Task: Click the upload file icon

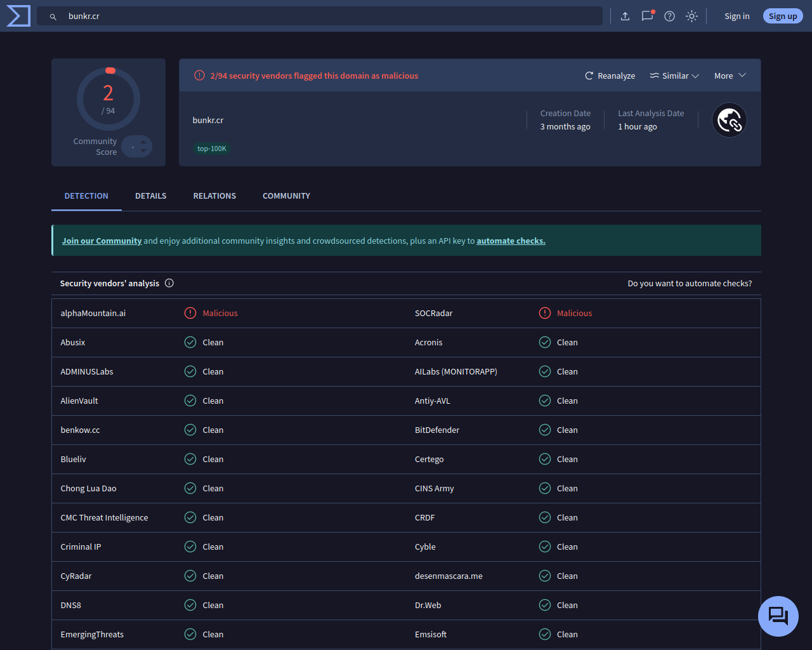Action: (625, 17)
